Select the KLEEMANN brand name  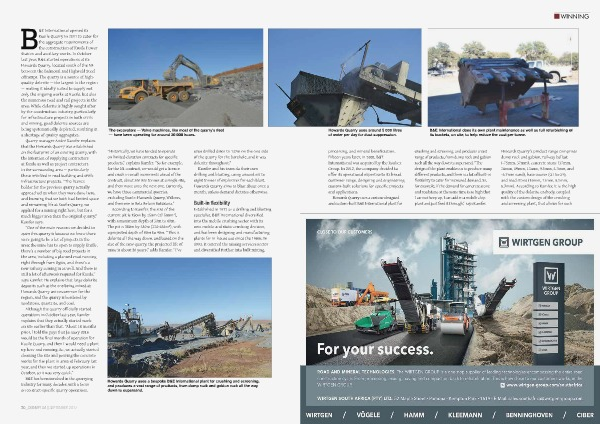click(x=465, y=415)
